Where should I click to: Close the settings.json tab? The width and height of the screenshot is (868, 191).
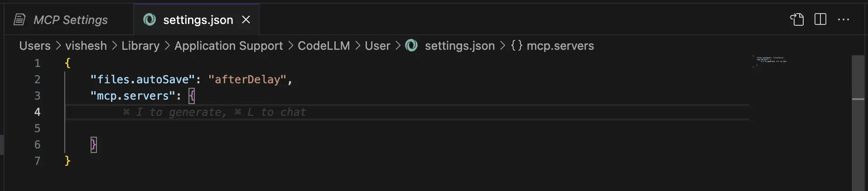pyautogui.click(x=246, y=19)
